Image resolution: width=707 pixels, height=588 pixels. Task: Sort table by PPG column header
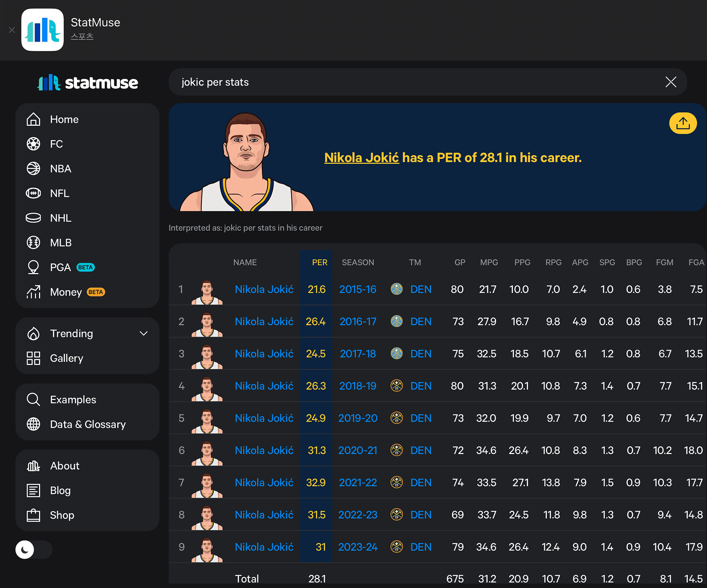pos(522,262)
